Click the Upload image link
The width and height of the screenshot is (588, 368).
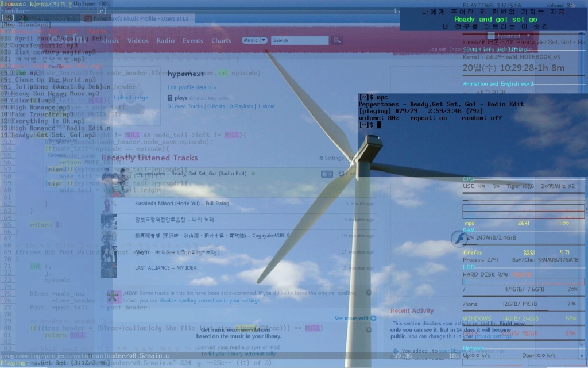point(131,98)
